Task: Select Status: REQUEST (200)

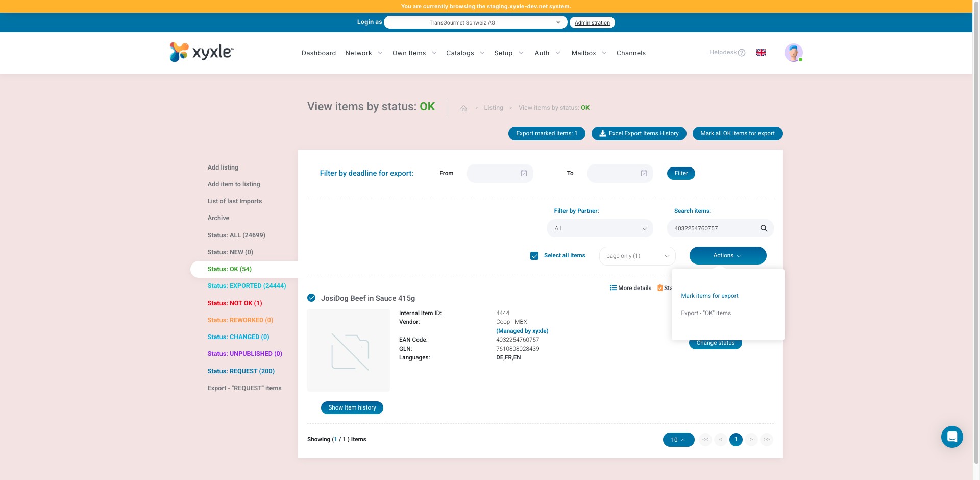Action: click(x=241, y=371)
